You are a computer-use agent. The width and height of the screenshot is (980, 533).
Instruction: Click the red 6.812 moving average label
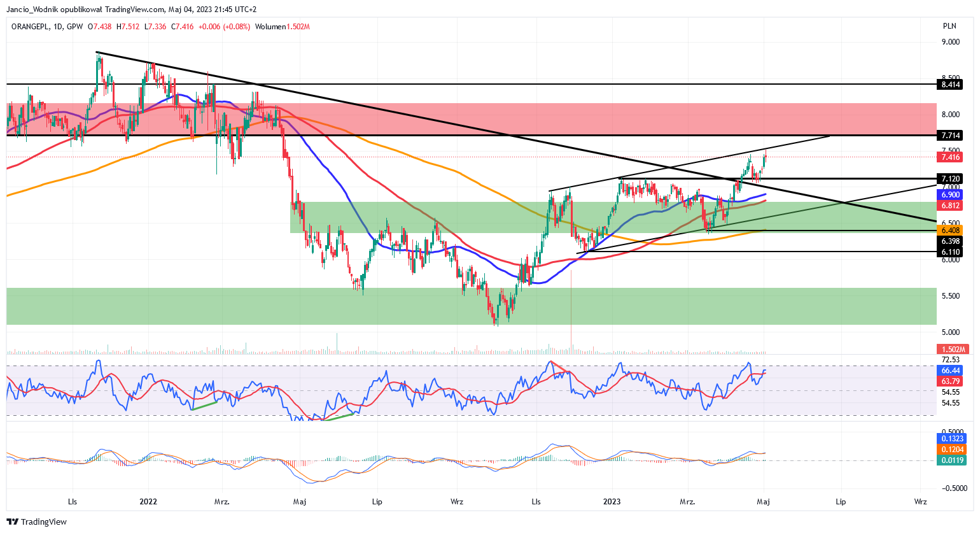click(x=951, y=206)
